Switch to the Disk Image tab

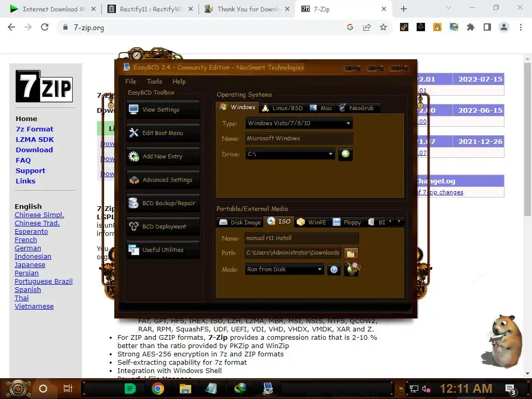(x=240, y=222)
